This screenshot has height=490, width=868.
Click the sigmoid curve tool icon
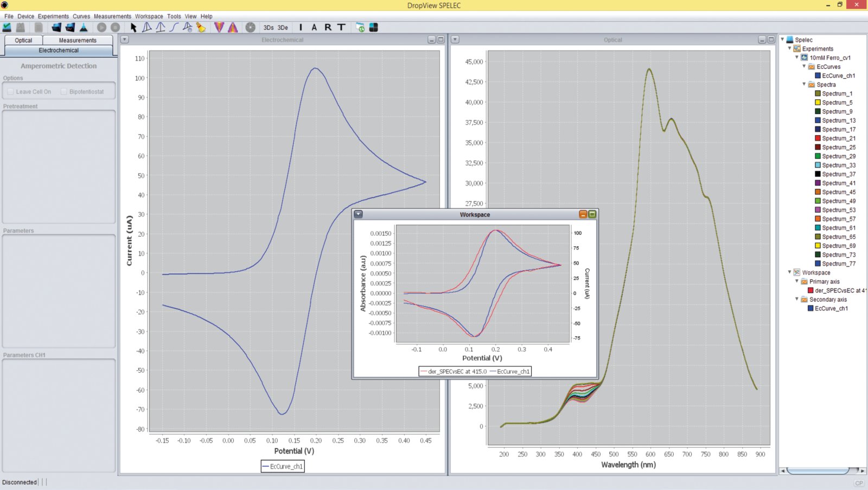(174, 27)
